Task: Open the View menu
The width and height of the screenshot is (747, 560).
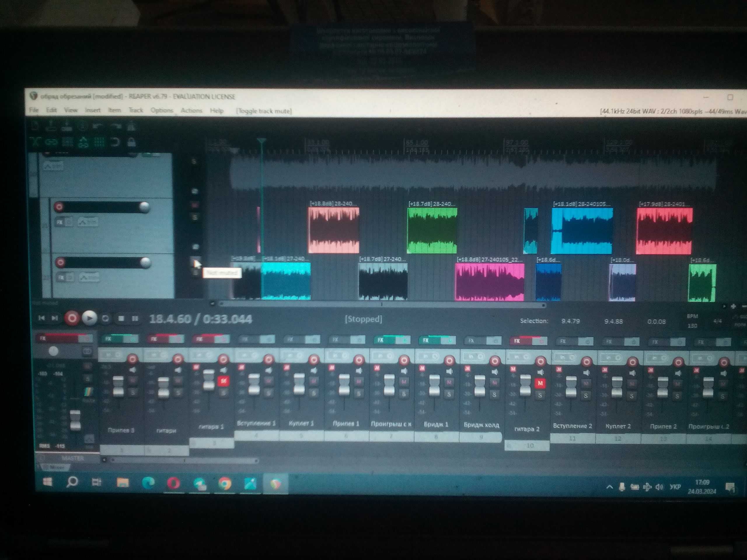Action: tap(71, 110)
